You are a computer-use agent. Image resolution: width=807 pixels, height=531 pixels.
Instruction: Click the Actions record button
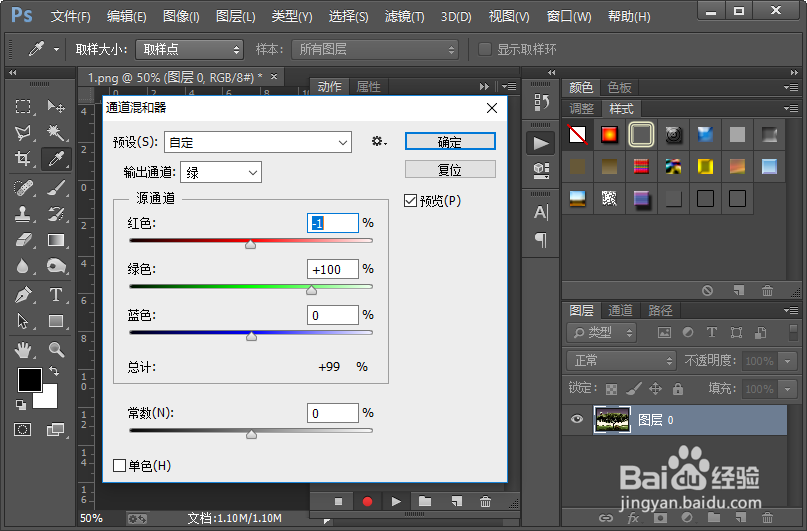coord(367,501)
